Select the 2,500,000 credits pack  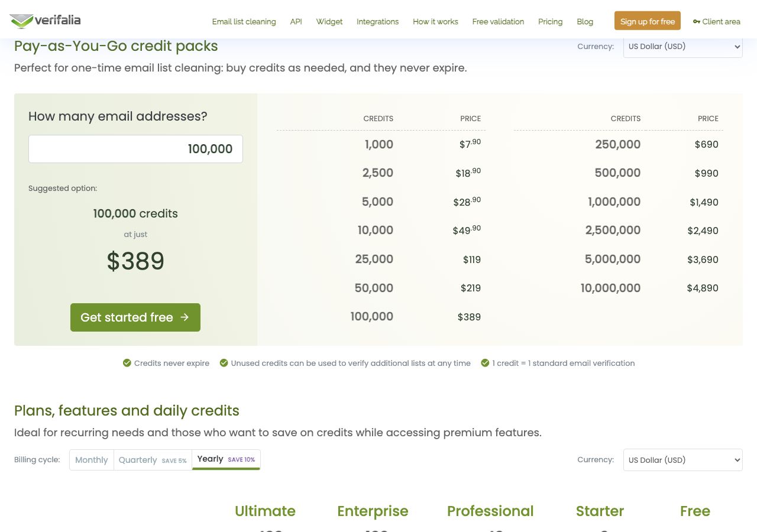click(619, 231)
